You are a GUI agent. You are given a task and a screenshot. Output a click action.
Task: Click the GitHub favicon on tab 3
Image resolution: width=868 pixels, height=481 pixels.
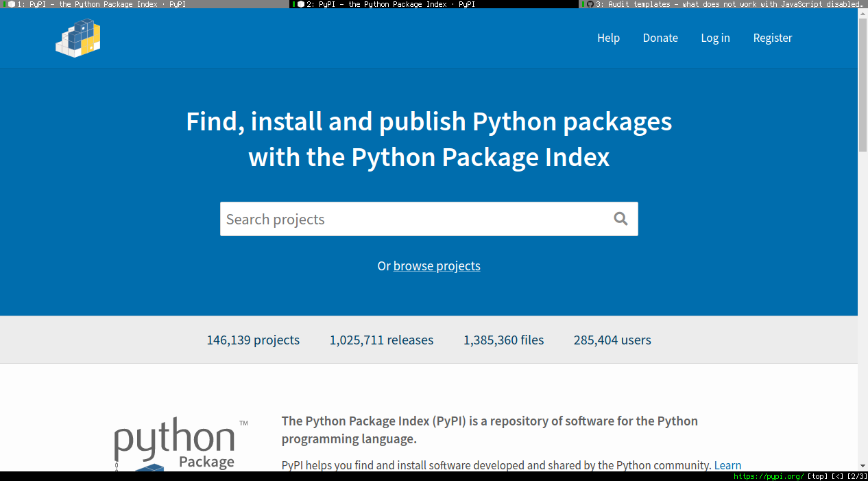coord(590,4)
